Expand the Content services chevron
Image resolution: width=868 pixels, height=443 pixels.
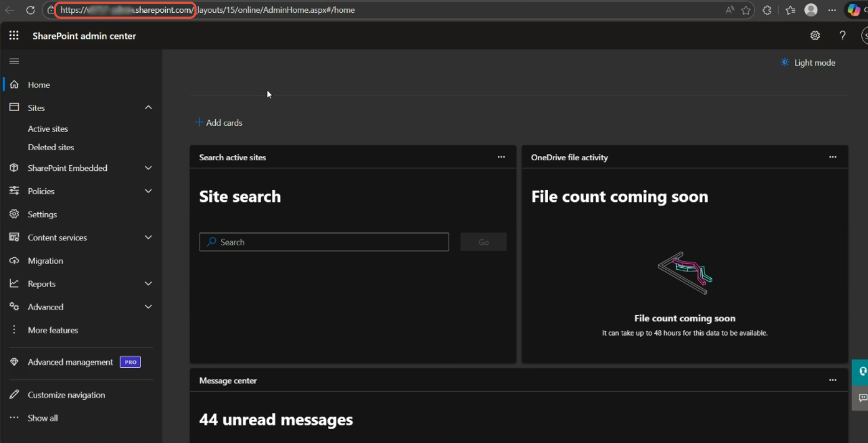coord(148,237)
